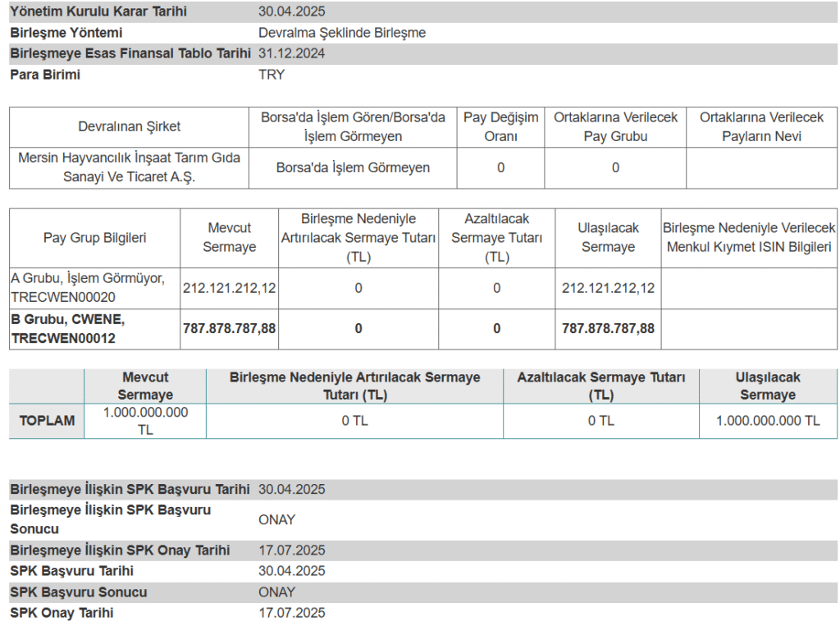The width and height of the screenshot is (840, 635).
Task: Select 212.121.212,12 in the Mevcut Sermaye column
Action: 229,288
